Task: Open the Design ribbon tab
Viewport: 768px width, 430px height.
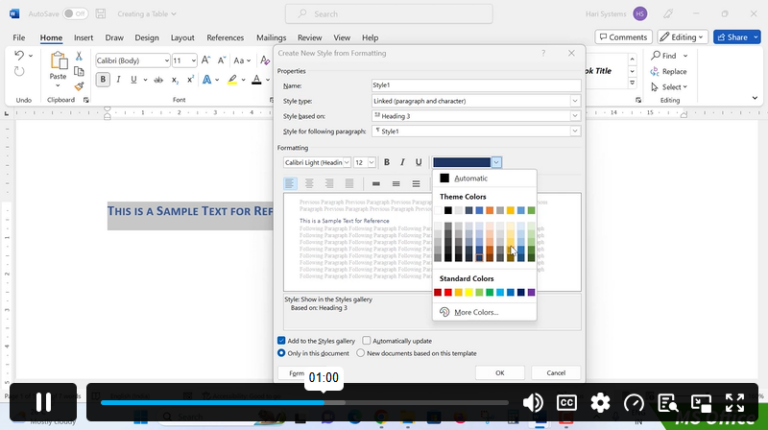Action: click(x=146, y=38)
